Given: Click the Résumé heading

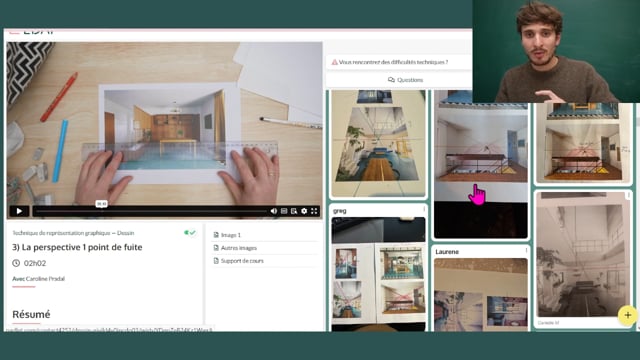Looking at the screenshot, I should click(31, 314).
